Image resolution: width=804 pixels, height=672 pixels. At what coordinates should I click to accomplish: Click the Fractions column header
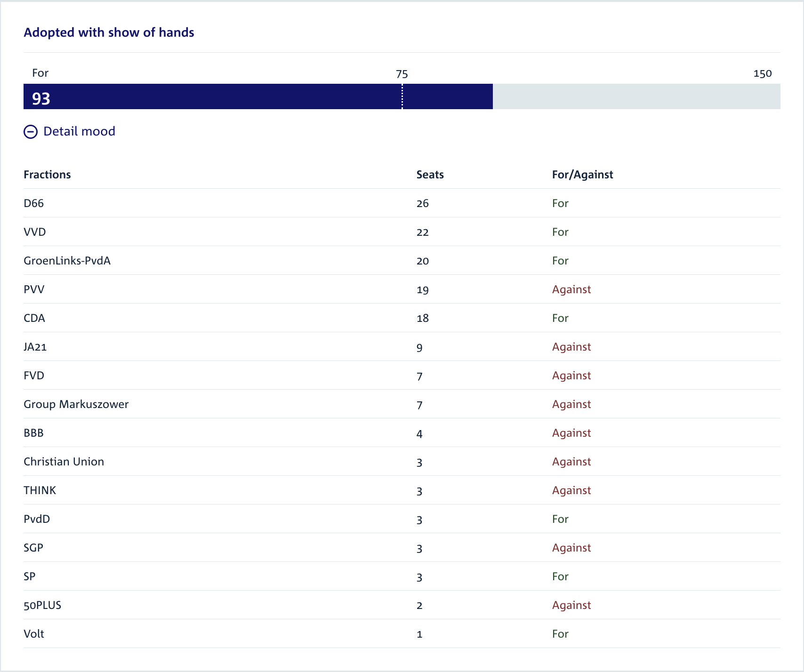pyautogui.click(x=47, y=174)
